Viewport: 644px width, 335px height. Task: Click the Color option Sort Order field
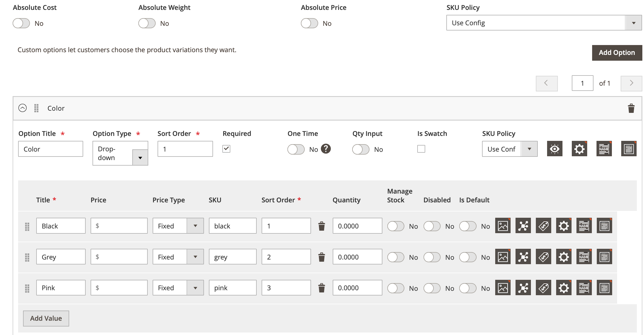pos(185,149)
